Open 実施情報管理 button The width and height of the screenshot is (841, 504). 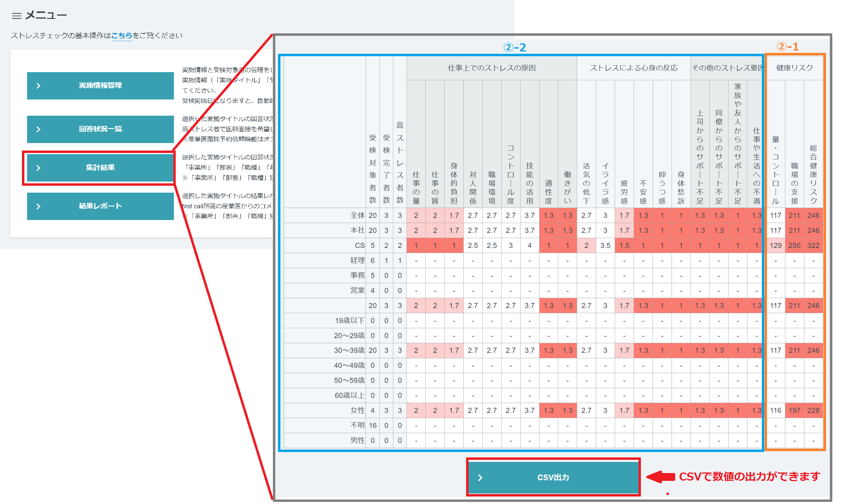click(x=100, y=86)
